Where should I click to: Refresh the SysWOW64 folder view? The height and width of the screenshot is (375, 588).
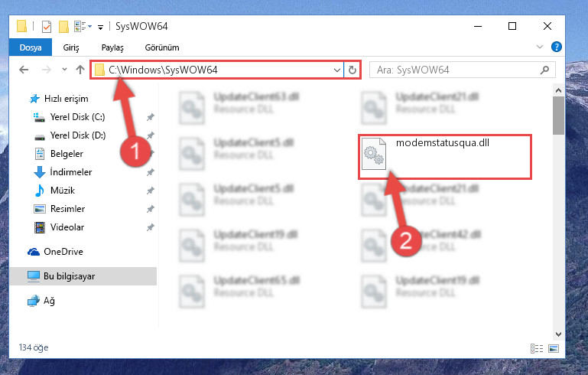click(352, 70)
